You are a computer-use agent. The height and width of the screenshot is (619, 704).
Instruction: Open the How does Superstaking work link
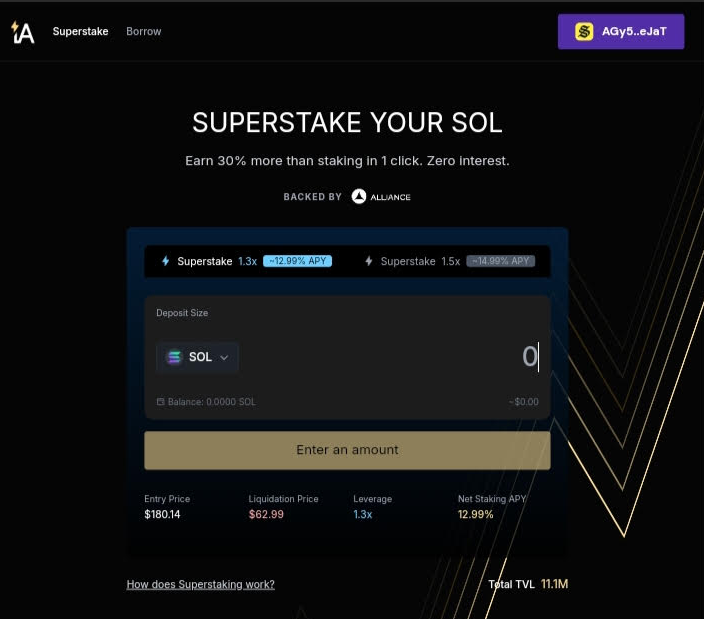coord(200,584)
